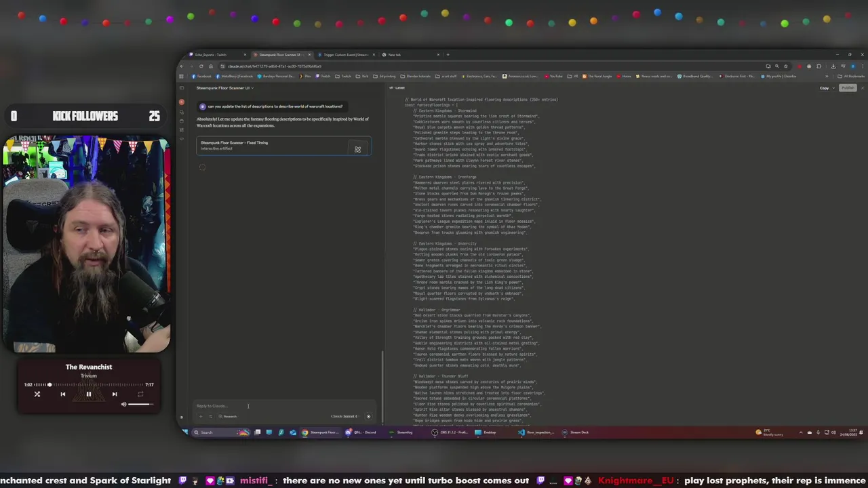Click the attachment plus icon in chat box
The height and width of the screenshot is (488, 868).
[x=201, y=416]
